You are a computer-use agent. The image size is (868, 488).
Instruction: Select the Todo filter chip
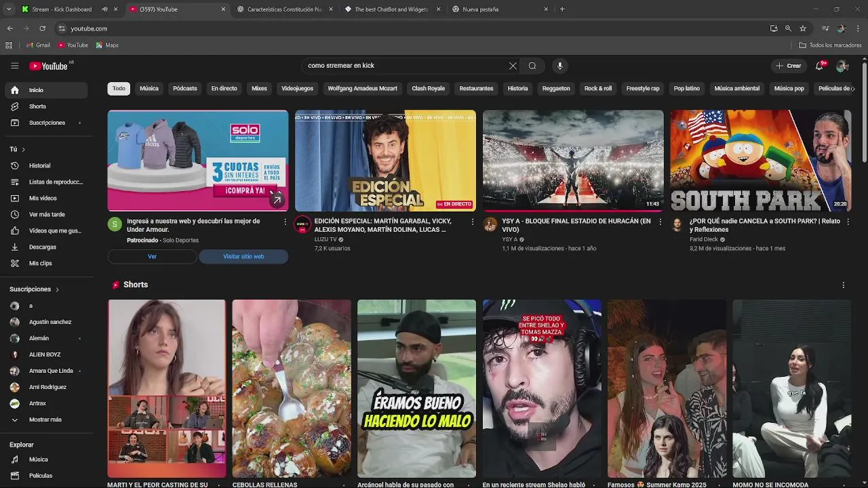pyautogui.click(x=119, y=89)
